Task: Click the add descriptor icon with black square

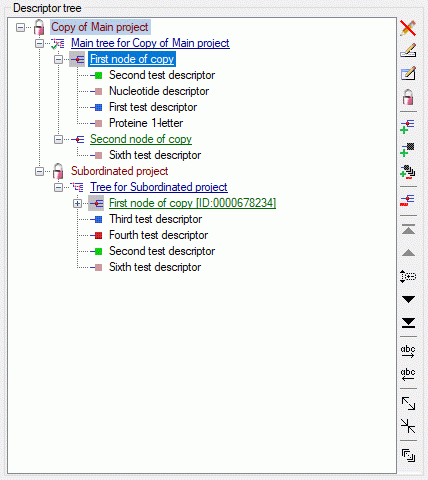Action: coord(407,150)
